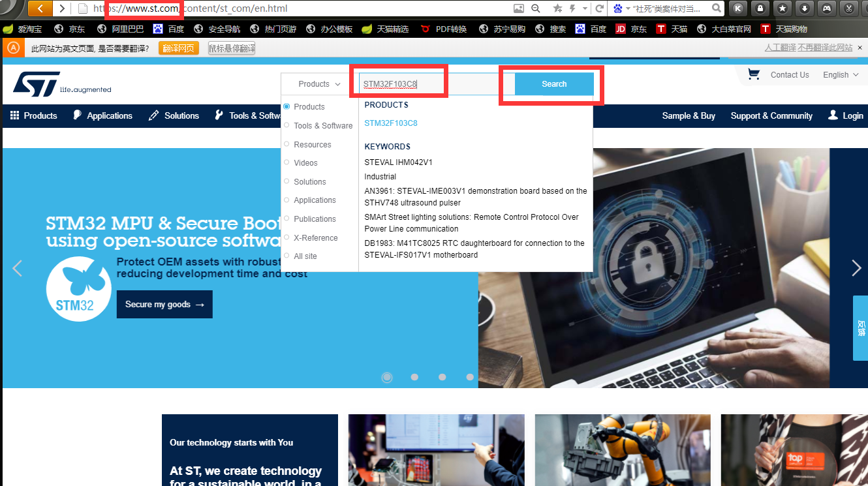Open the Applications menu in navy bar
Image resolution: width=868 pixels, height=486 pixels.
[x=102, y=115]
